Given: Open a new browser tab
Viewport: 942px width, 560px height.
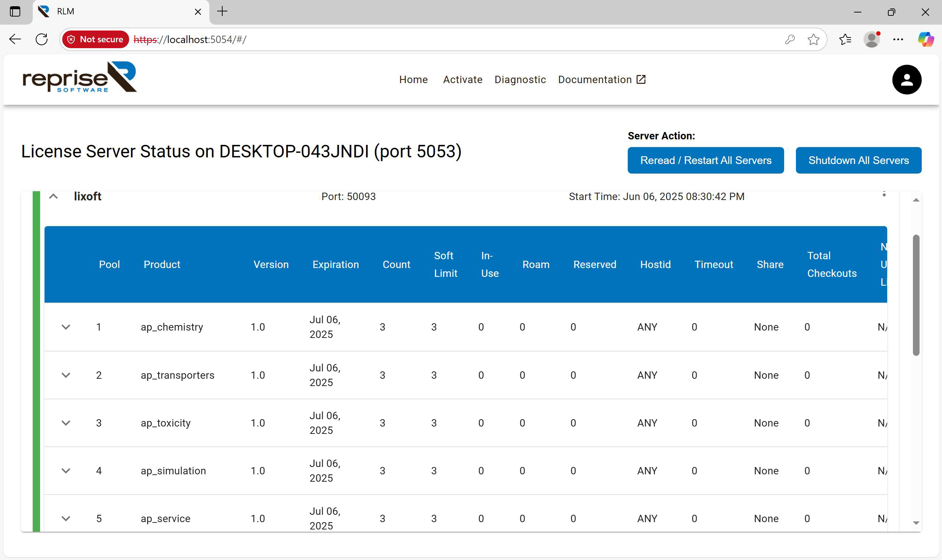Looking at the screenshot, I should pyautogui.click(x=222, y=11).
